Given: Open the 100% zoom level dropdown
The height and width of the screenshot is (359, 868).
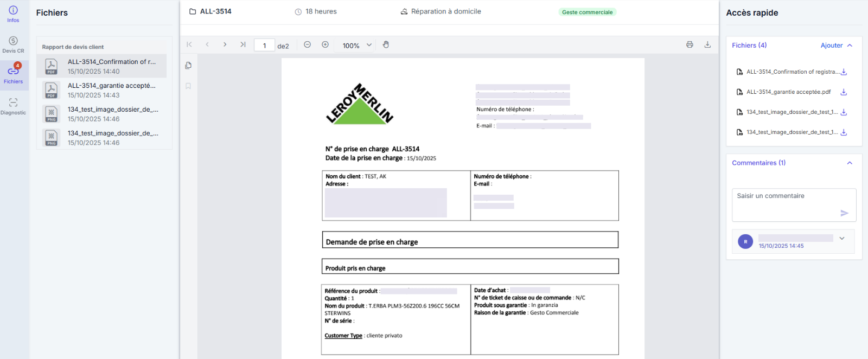Looking at the screenshot, I should (x=357, y=46).
